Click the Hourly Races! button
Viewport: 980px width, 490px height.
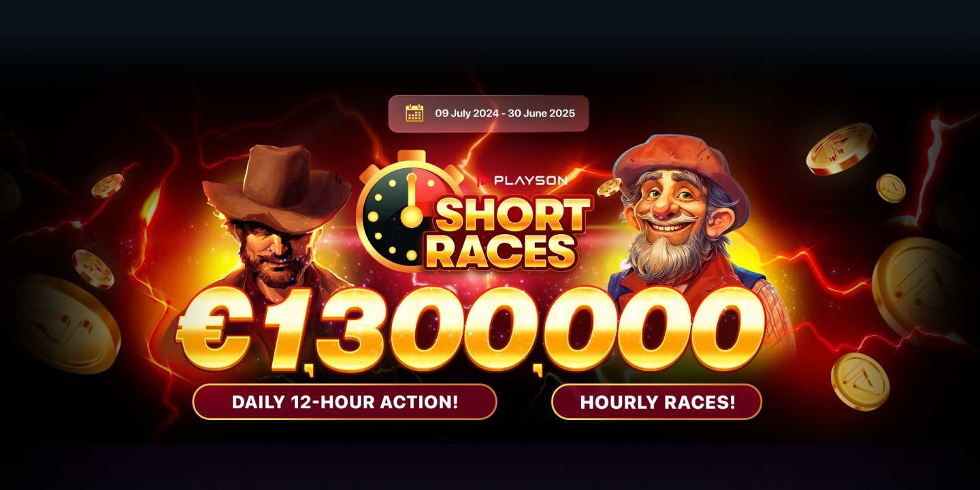pos(657,402)
